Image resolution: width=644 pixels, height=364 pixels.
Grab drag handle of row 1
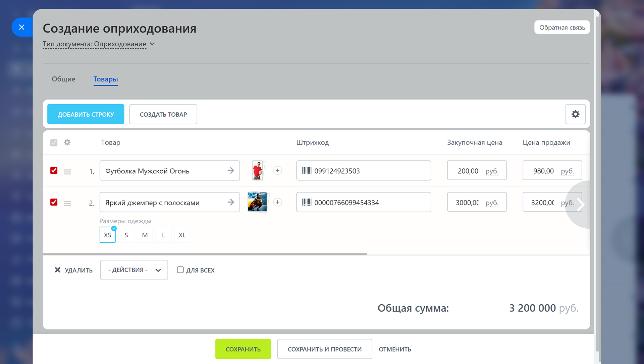pyautogui.click(x=67, y=172)
